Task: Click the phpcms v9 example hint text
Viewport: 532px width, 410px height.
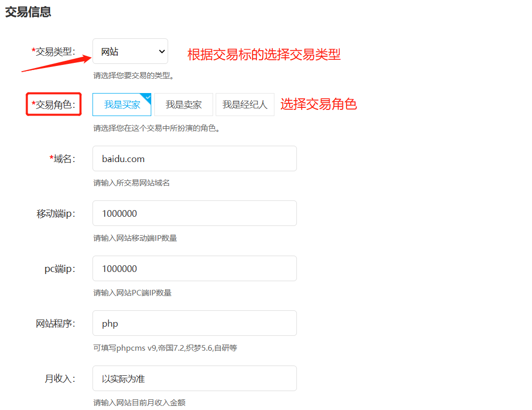Action: (165, 348)
